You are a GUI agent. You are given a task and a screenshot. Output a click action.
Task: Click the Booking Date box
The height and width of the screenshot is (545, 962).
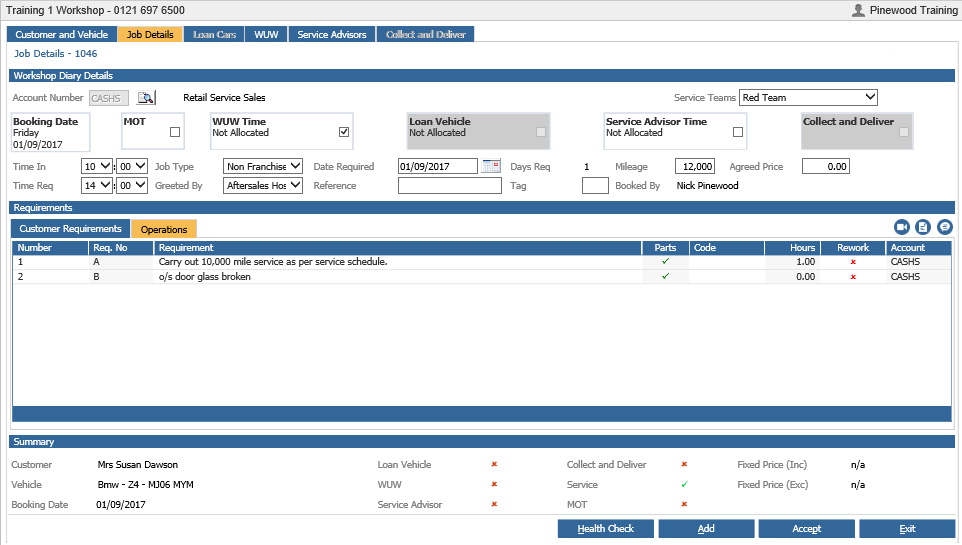[x=50, y=132]
